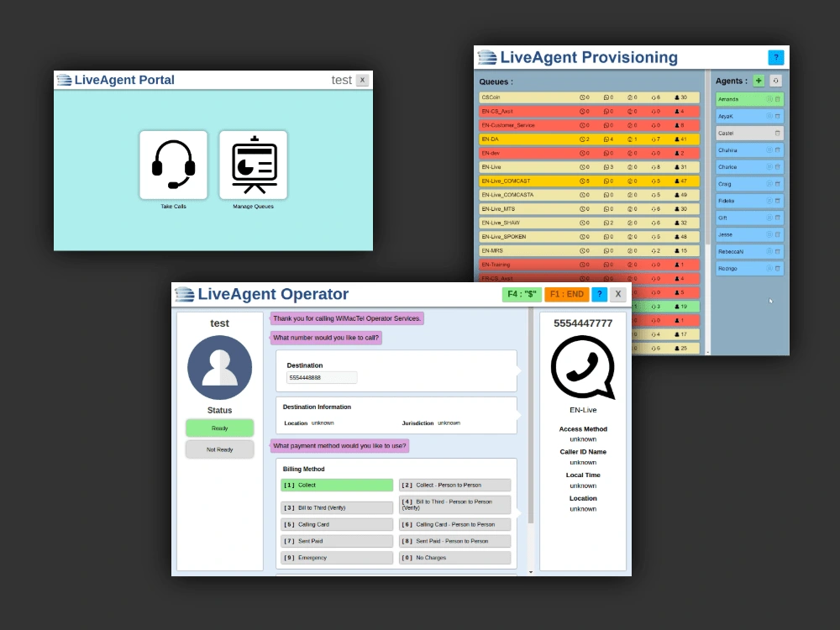Delete agent Castel using trash icon
Image resolution: width=840 pixels, height=630 pixels.
tap(777, 133)
